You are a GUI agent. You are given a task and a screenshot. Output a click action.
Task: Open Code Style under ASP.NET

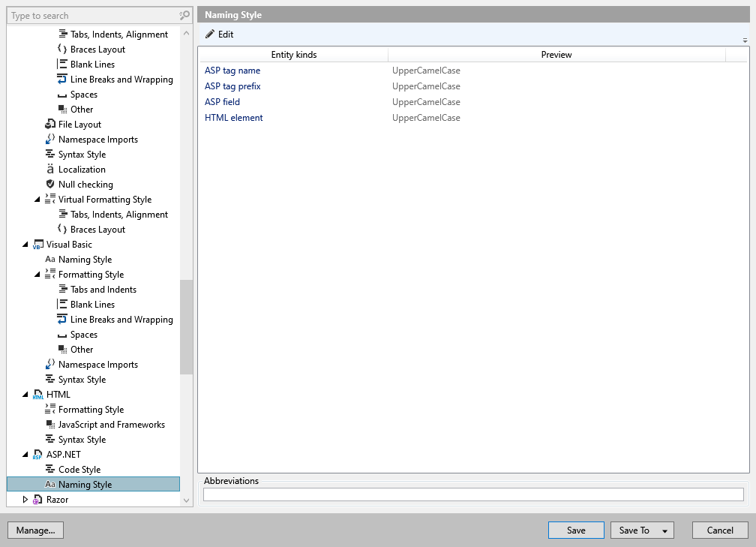pyautogui.click(x=79, y=470)
